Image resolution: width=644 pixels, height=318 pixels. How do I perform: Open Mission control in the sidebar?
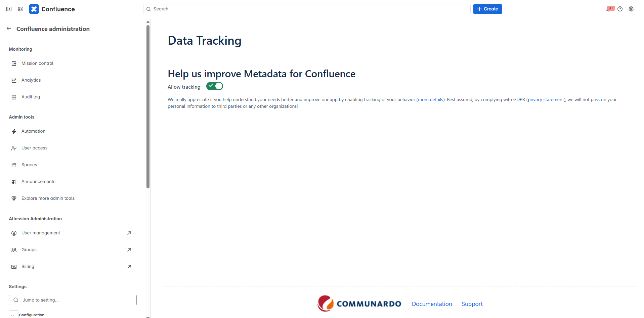[x=37, y=63]
